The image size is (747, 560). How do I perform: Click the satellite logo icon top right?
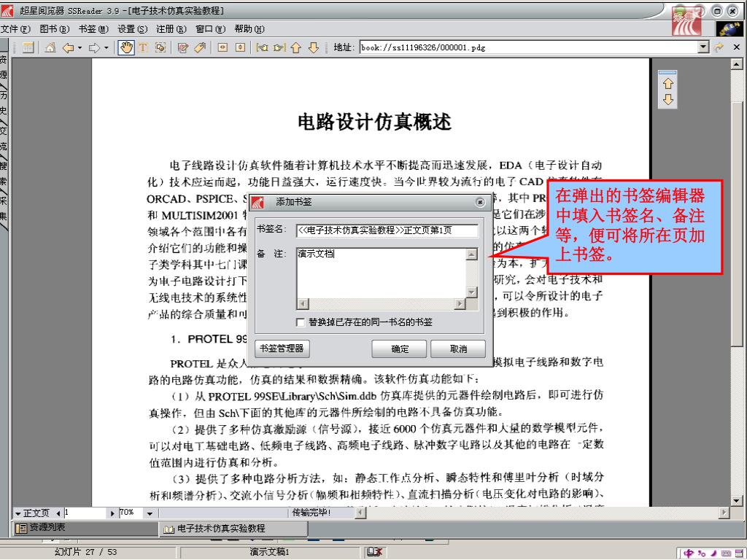[729, 29]
